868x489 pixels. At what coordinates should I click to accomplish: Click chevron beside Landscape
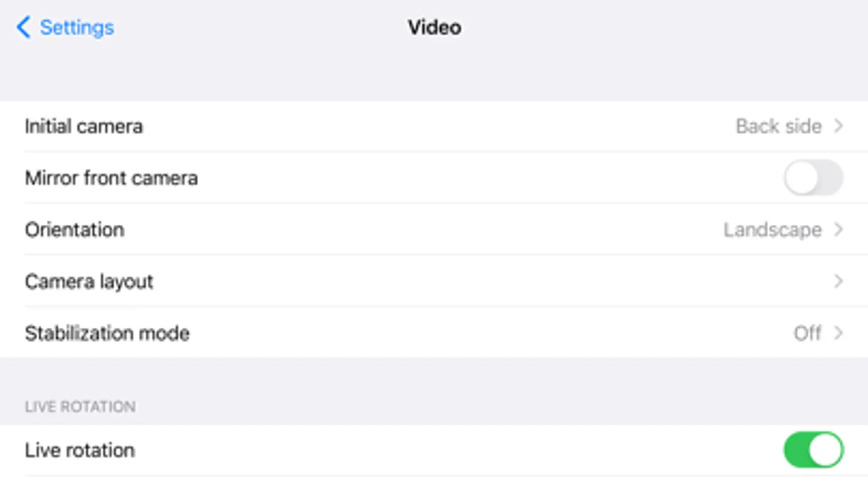point(839,230)
